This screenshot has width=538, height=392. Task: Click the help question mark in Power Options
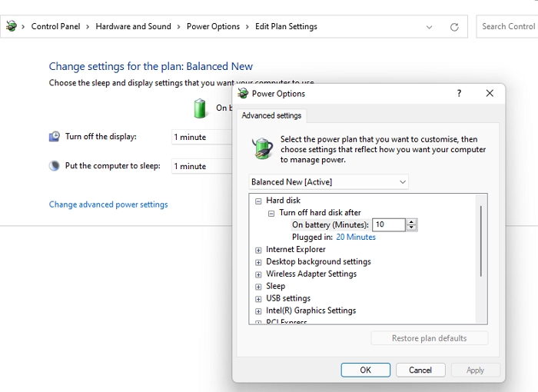pos(459,93)
